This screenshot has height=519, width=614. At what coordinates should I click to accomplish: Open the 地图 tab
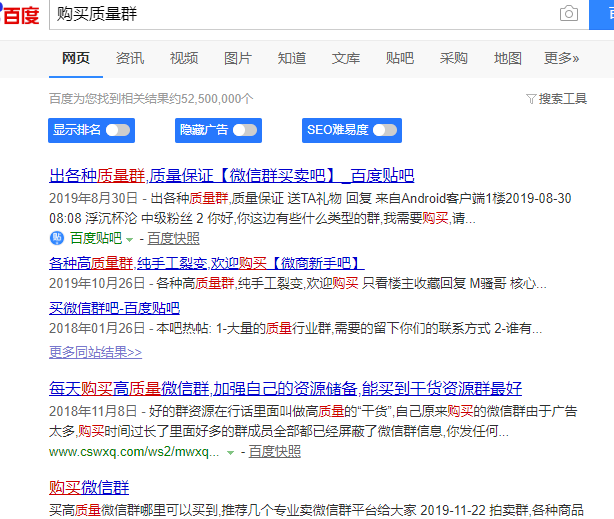pos(508,58)
